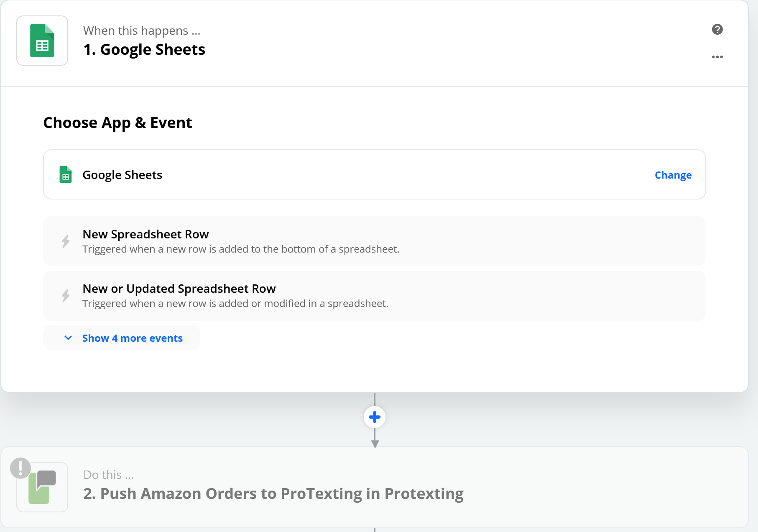Open step 2 Push Amazon Orders to ProTexting
Image resolution: width=758 pixels, height=532 pixels.
click(x=375, y=487)
